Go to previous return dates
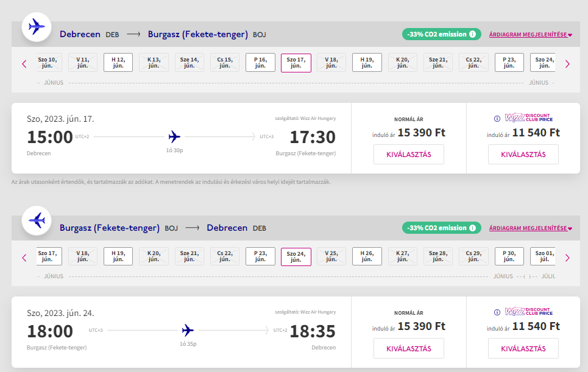 24,257
